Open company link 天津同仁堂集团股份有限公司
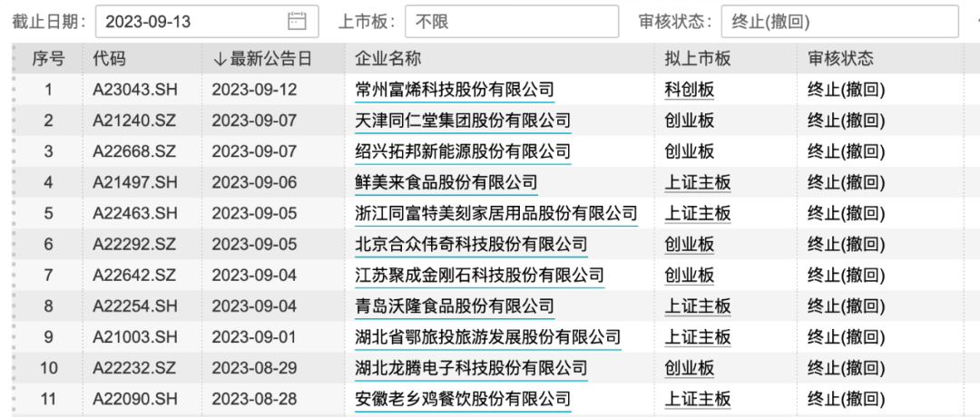 point(463,121)
